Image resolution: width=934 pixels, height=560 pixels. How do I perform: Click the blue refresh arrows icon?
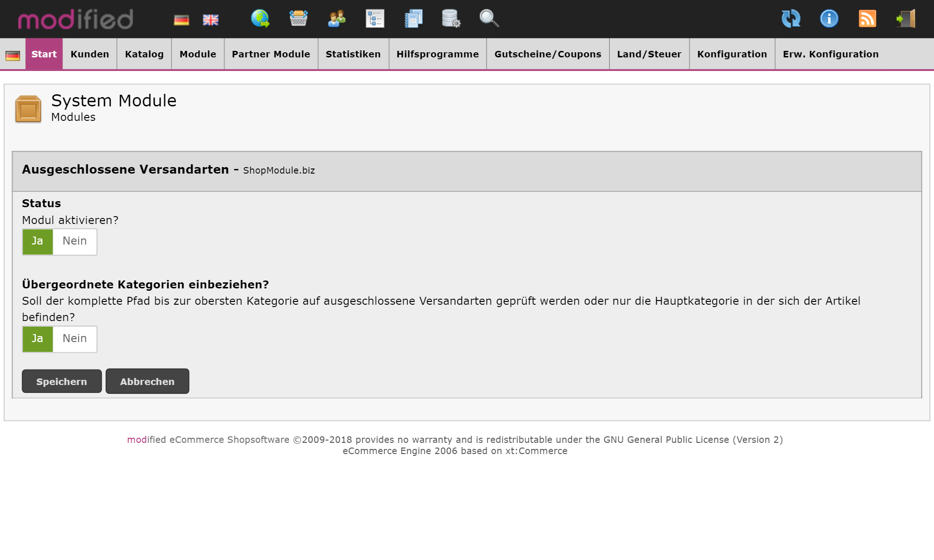pos(791,19)
